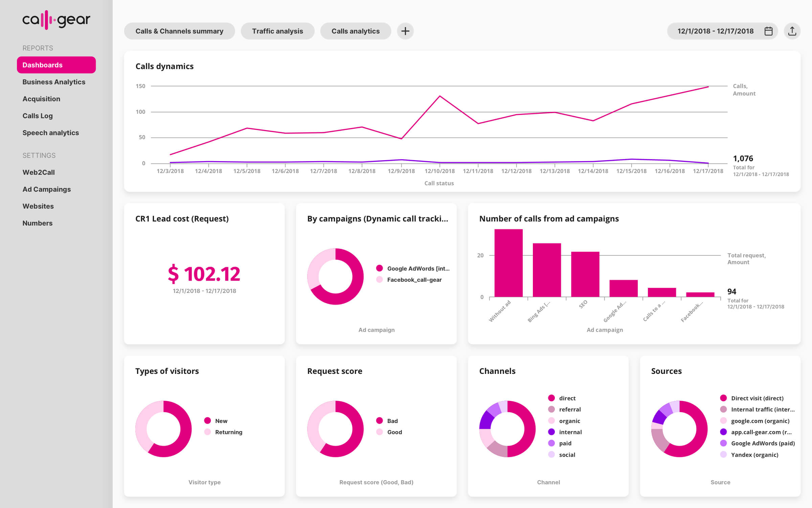812x508 pixels.
Task: Open the Calls Log report
Action: (37, 115)
